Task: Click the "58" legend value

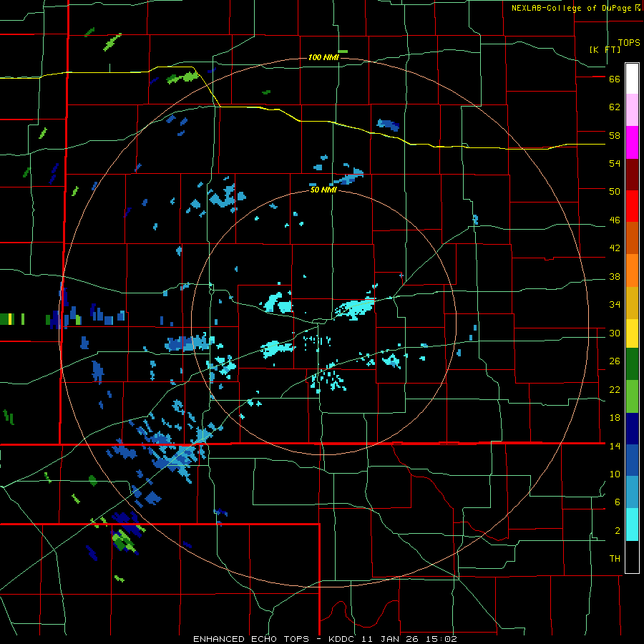Action: [615, 135]
